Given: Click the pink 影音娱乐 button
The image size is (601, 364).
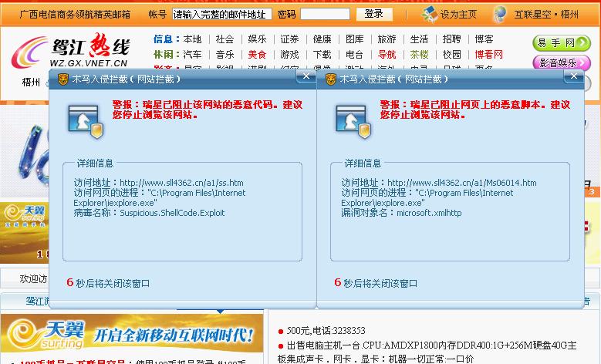Looking at the screenshot, I should click(562, 62).
